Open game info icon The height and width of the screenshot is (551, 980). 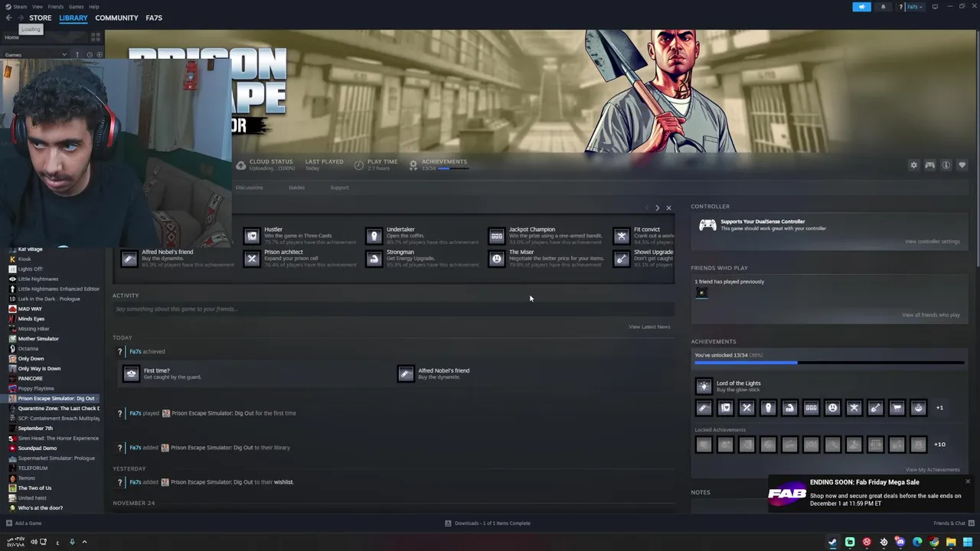(x=946, y=165)
